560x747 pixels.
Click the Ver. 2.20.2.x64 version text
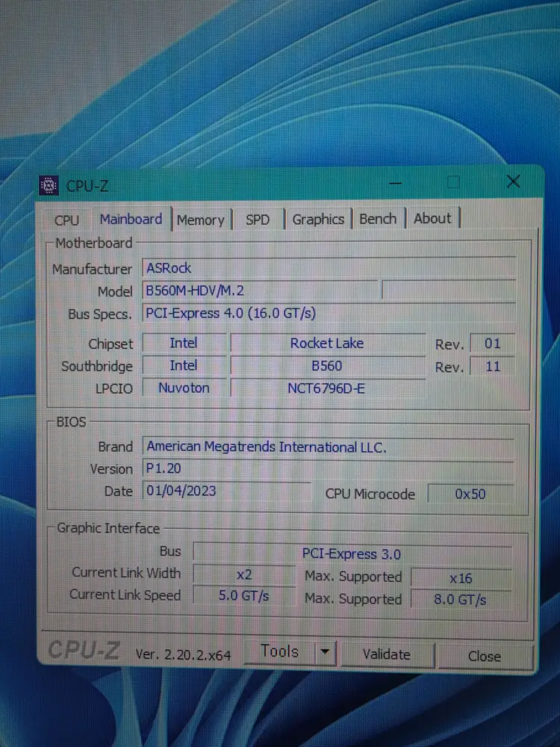[x=184, y=654]
